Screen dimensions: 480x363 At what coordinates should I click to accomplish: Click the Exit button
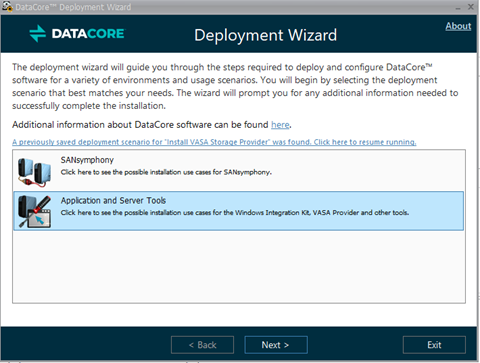pyautogui.click(x=434, y=345)
